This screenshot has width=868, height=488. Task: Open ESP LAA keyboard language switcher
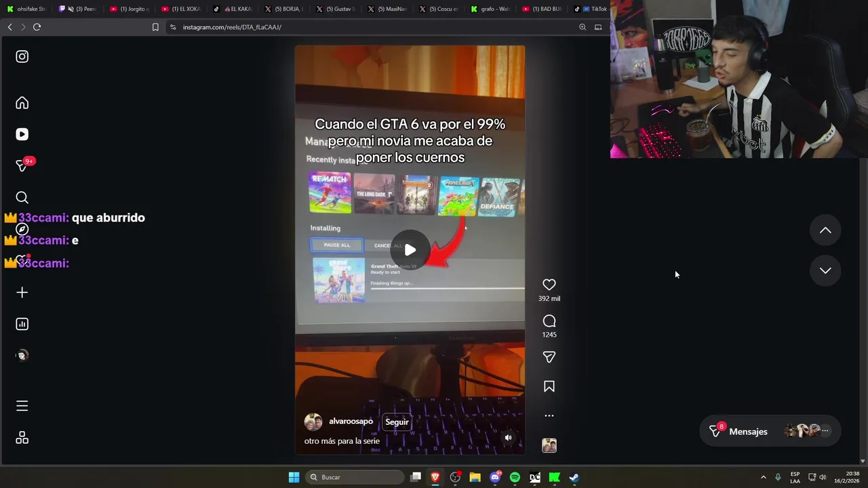(x=795, y=477)
